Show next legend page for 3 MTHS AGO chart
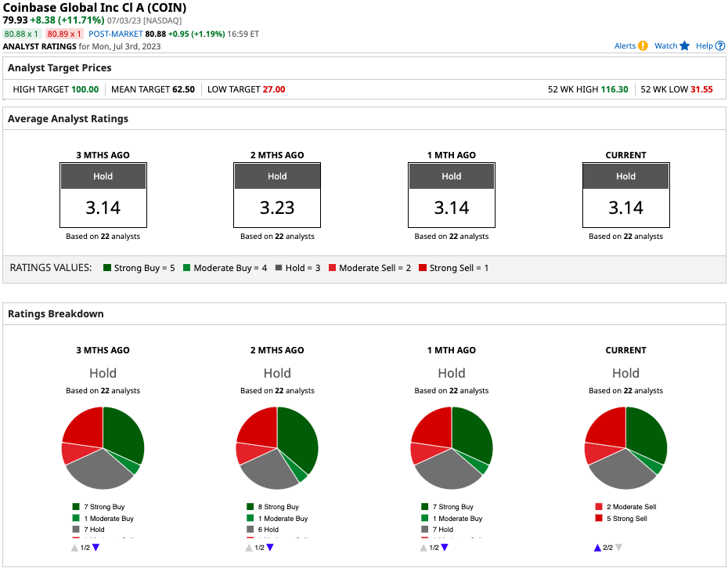The height and width of the screenshot is (568, 728). (96, 548)
